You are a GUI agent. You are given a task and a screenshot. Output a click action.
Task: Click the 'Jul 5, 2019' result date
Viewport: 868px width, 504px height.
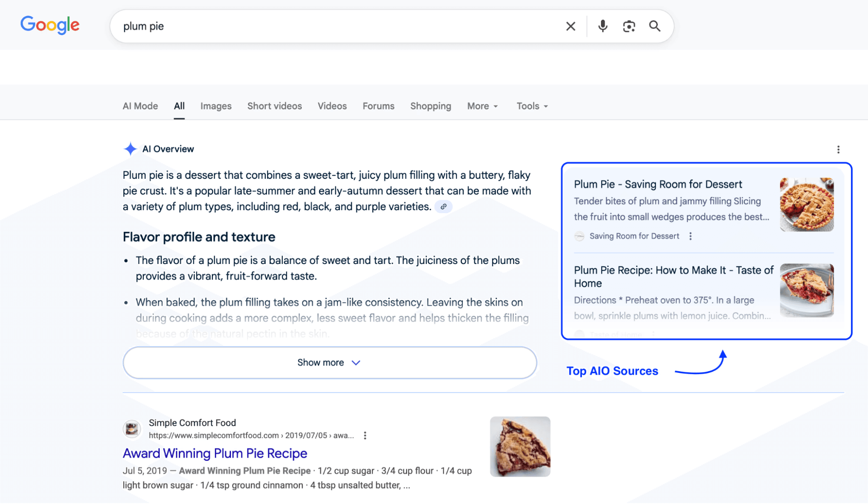pyautogui.click(x=145, y=471)
